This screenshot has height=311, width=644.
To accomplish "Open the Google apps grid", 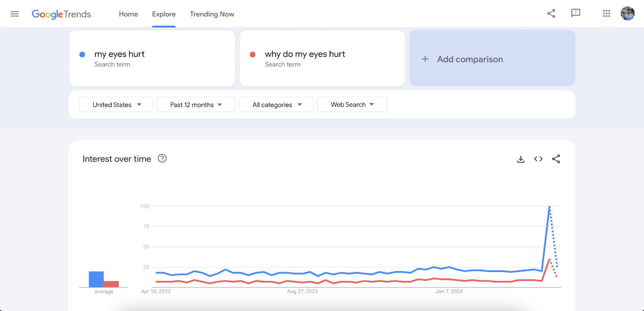I will [606, 14].
